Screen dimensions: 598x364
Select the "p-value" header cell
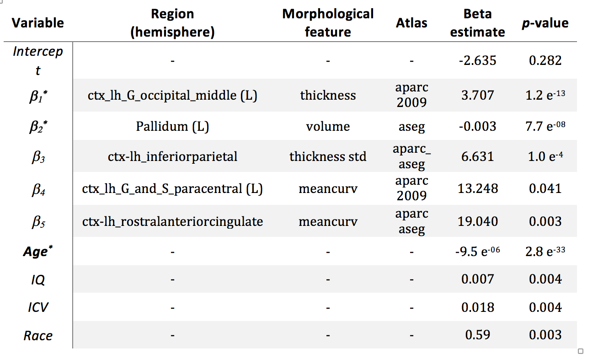point(545,23)
